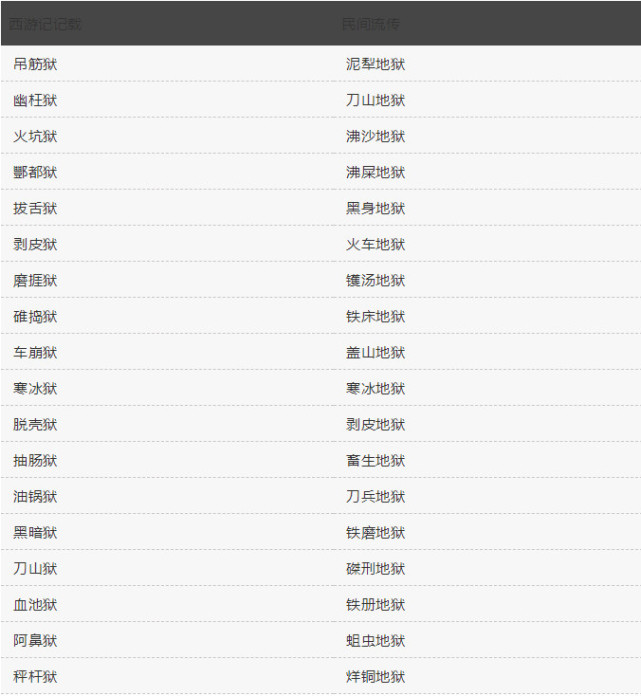Image resolution: width=641 pixels, height=696 pixels.
Task: Select the 磨捱狱 cell
Action: tap(36, 281)
